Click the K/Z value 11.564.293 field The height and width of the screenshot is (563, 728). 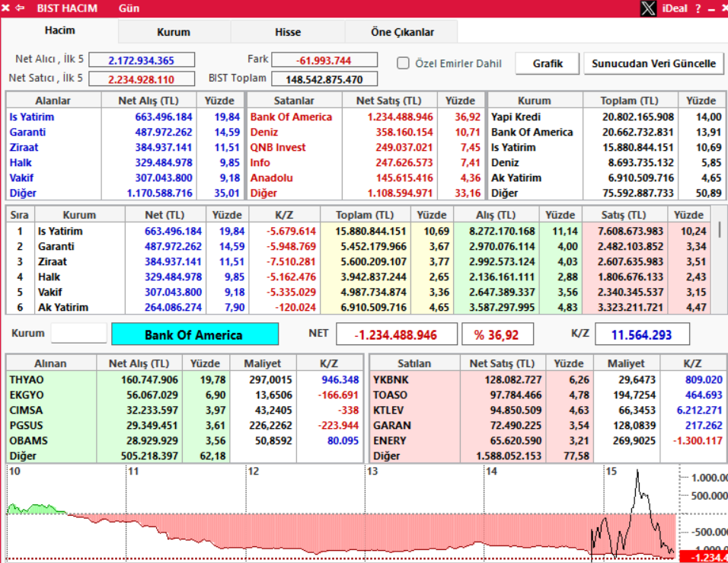pos(642,334)
